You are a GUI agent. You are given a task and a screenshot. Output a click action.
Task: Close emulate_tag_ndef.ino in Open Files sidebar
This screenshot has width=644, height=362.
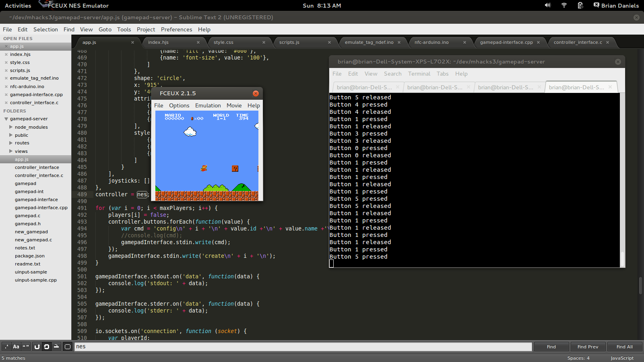click(x=6, y=78)
